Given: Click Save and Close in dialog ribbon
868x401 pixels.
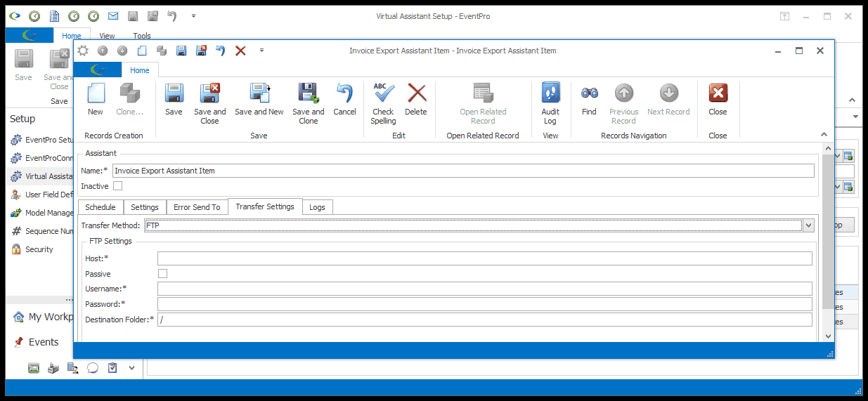Looking at the screenshot, I should point(210,93).
